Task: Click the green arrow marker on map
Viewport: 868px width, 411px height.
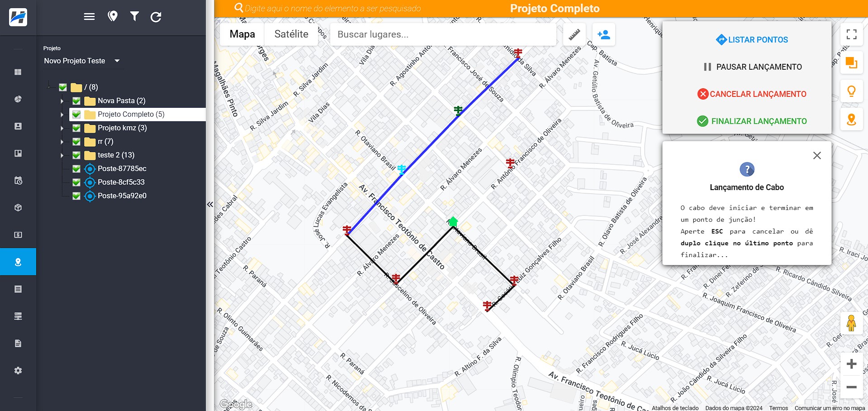Action: click(453, 221)
